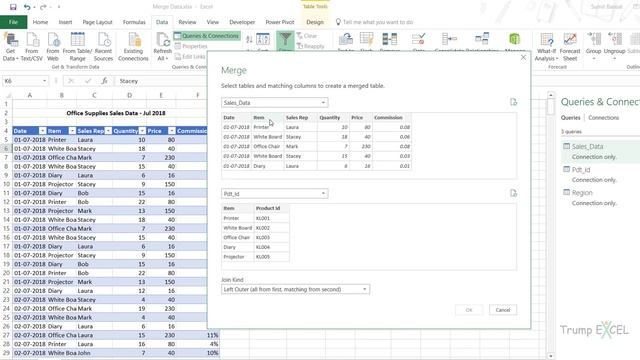Image resolution: width=640 pixels, height=360 pixels.
Task: Click the vertical scrollbar up arrow
Action: point(551,95)
